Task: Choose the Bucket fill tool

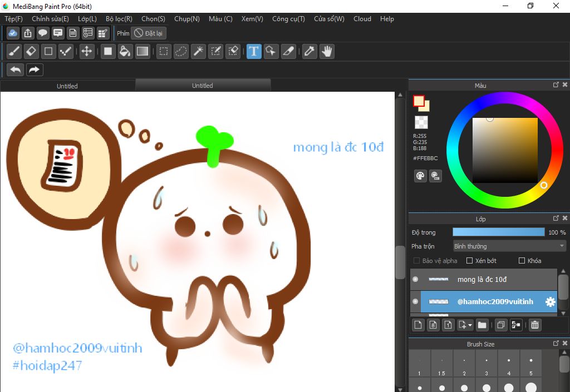Action: [x=125, y=52]
